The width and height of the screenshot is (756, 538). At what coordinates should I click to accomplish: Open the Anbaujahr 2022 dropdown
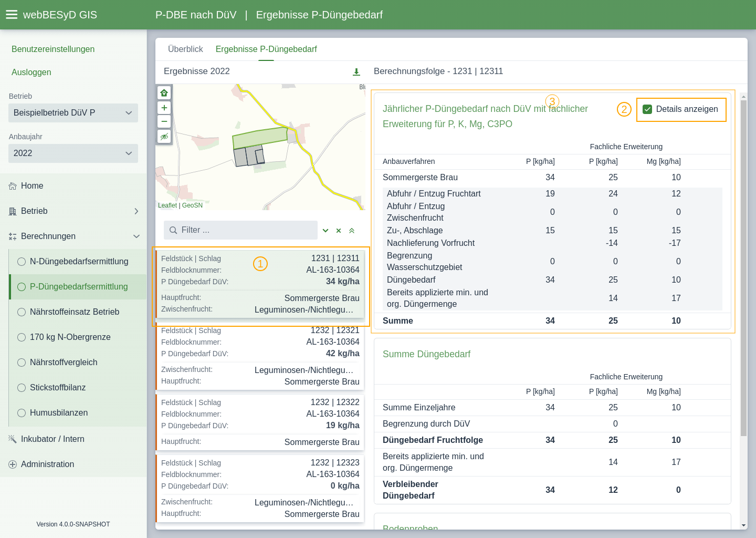[73, 153]
